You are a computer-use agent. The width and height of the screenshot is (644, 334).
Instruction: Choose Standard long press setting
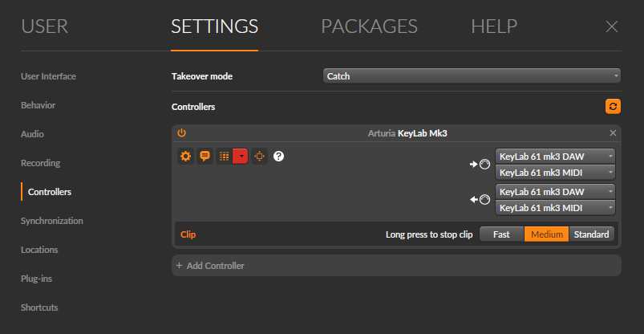[591, 234]
